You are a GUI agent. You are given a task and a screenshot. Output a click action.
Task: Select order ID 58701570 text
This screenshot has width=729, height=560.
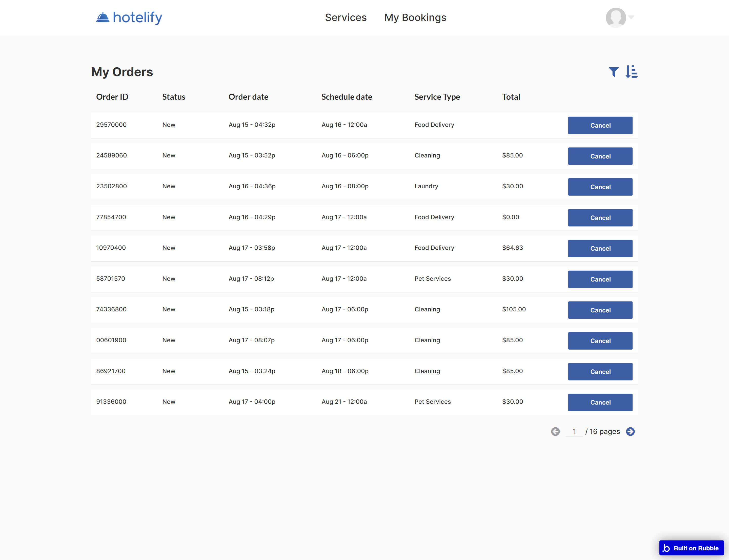[x=111, y=279]
